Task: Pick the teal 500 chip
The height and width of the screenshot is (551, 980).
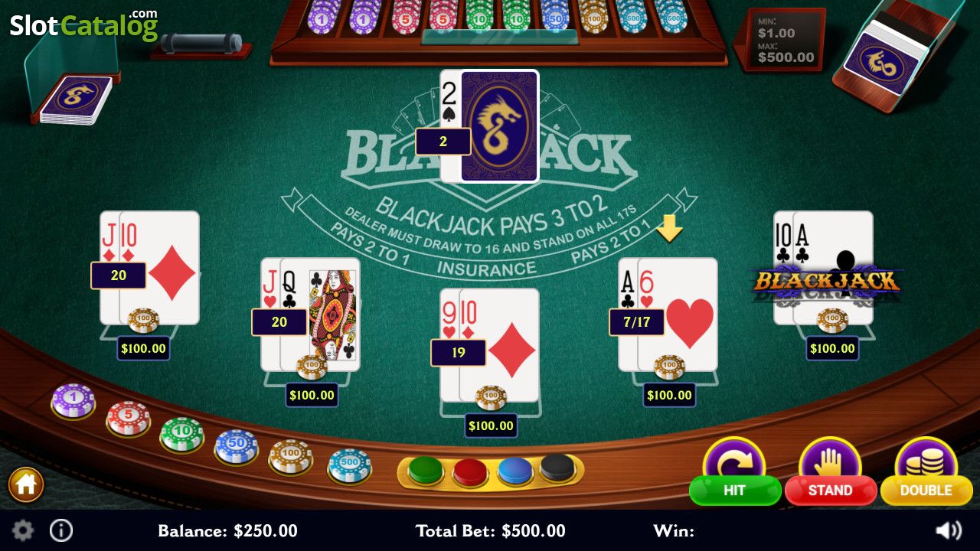Action: [350, 466]
